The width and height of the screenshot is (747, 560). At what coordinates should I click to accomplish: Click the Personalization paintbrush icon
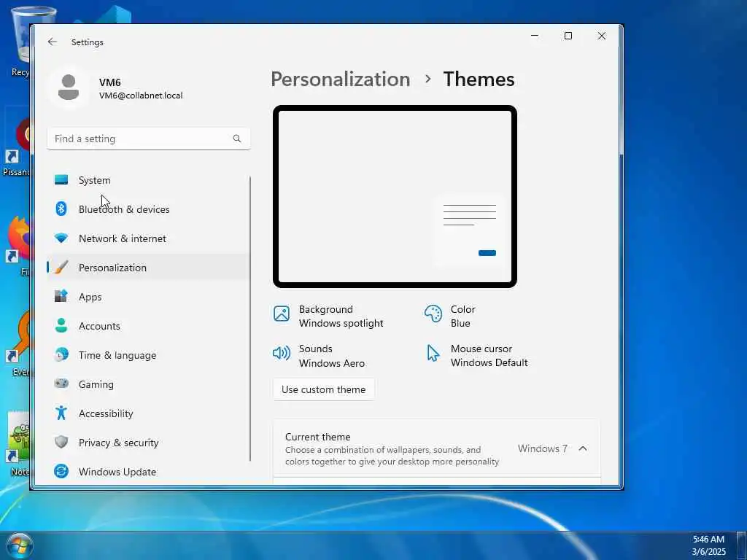coord(61,267)
